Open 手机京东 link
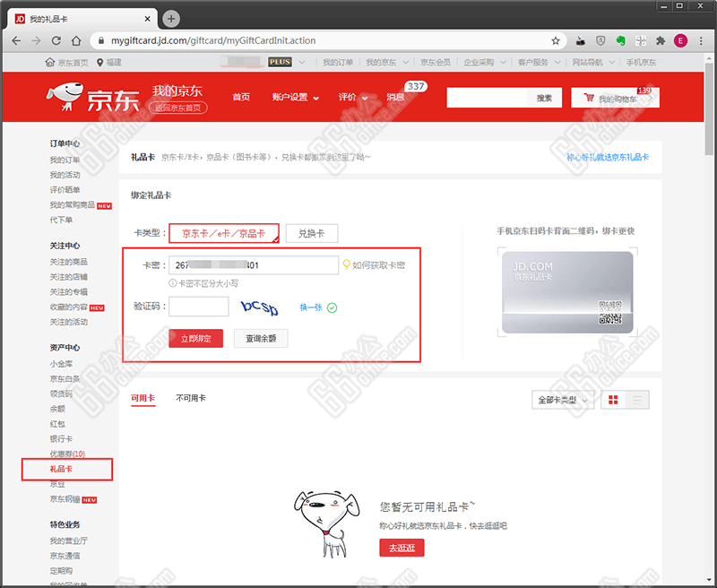717x588 pixels. point(641,62)
